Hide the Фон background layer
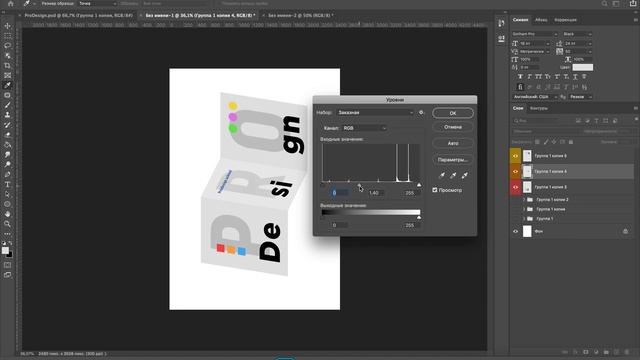The image size is (640, 360). (x=515, y=231)
